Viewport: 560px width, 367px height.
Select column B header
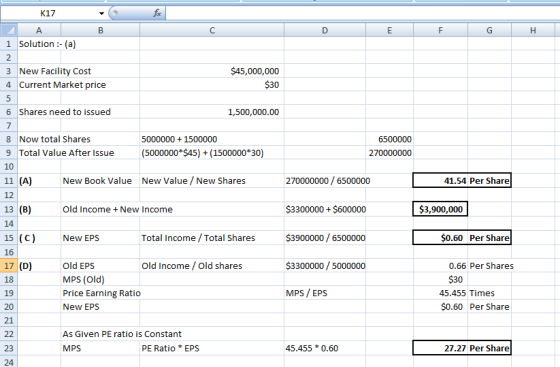(100, 30)
